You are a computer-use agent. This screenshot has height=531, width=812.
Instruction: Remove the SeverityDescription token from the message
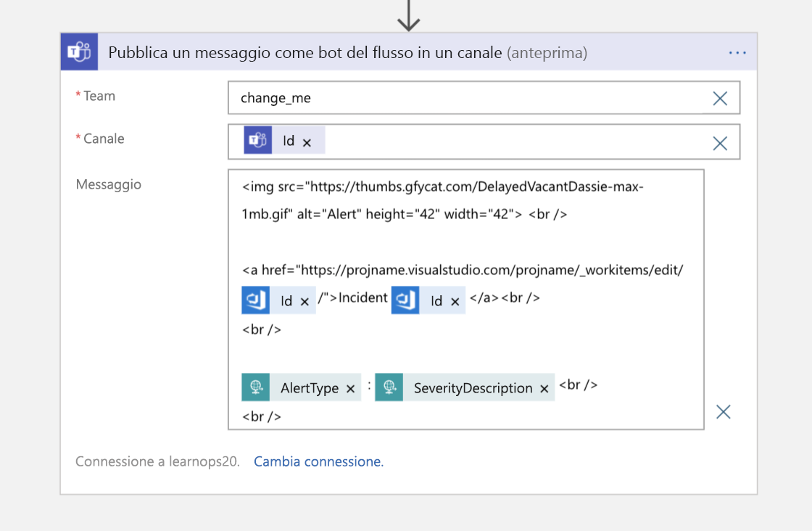(x=544, y=387)
